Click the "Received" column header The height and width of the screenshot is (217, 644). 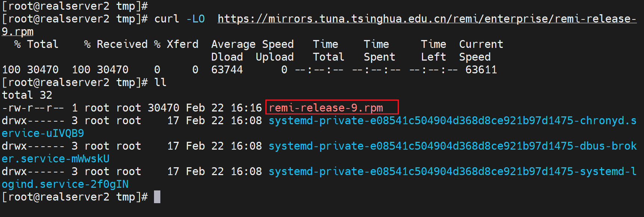coord(122,44)
